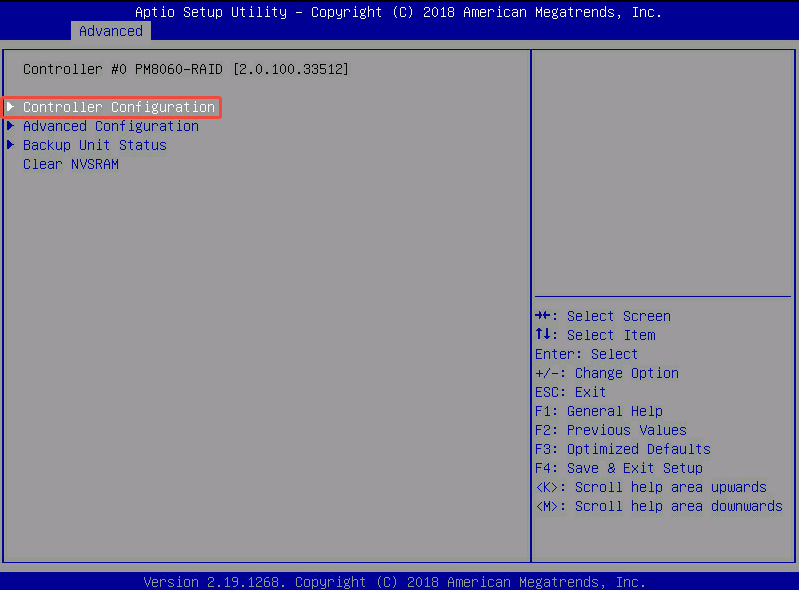Open Backup Unit Status submenu
The height and width of the screenshot is (590, 799).
click(x=95, y=145)
